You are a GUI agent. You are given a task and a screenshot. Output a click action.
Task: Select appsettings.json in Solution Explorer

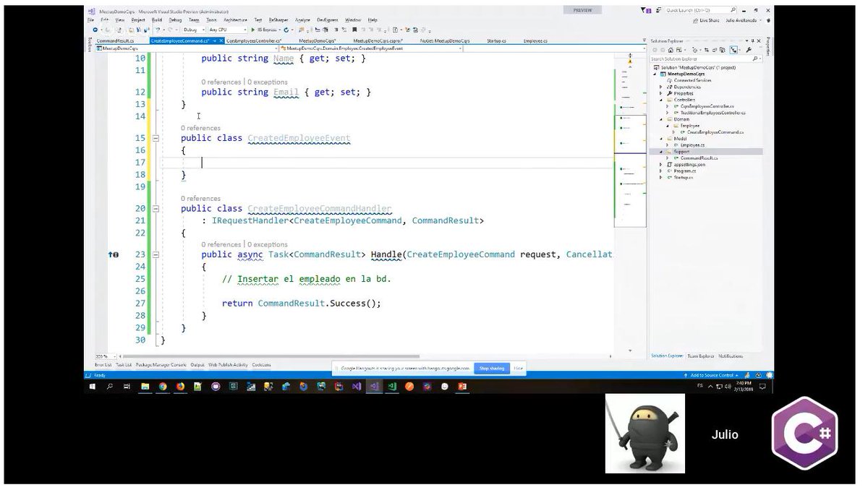690,165
